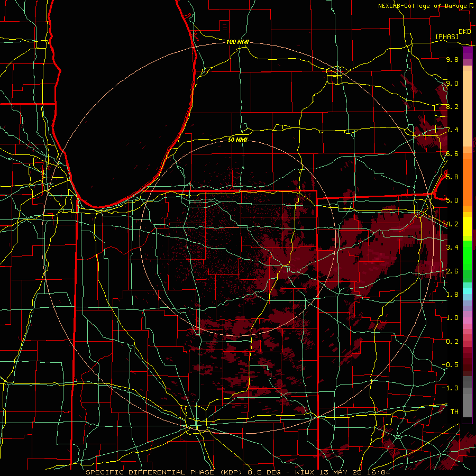Click the KIWX 13 MAY 25 16:04 timestamp
Image resolution: width=476 pixels, height=476 pixels.
342,472
